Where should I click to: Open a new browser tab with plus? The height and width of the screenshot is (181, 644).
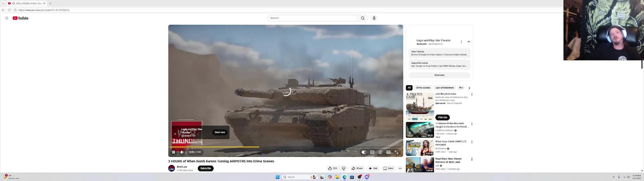coord(50,3)
